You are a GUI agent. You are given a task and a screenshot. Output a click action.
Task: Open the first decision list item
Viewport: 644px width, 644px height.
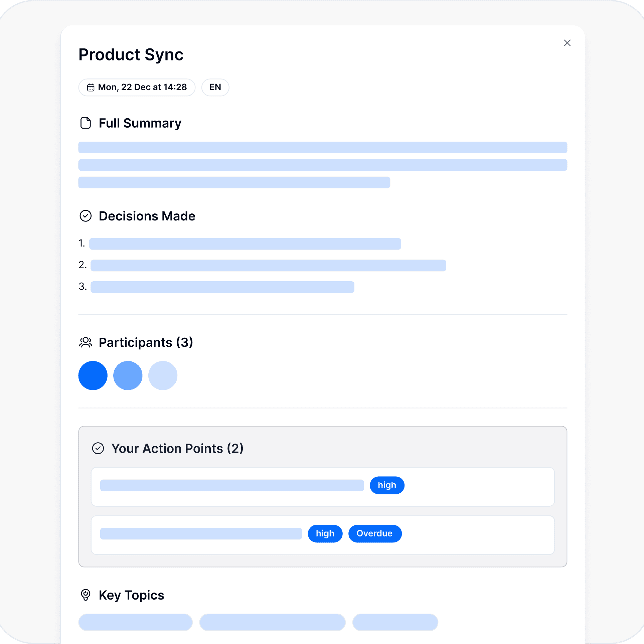245,244
